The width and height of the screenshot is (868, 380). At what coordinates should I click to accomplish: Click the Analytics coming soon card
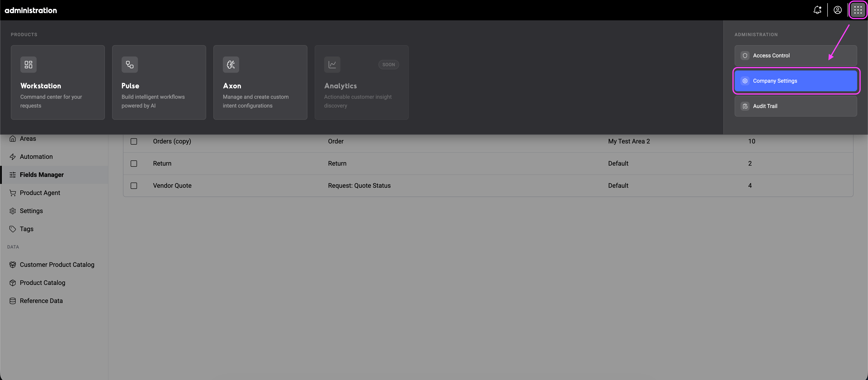pos(362,82)
